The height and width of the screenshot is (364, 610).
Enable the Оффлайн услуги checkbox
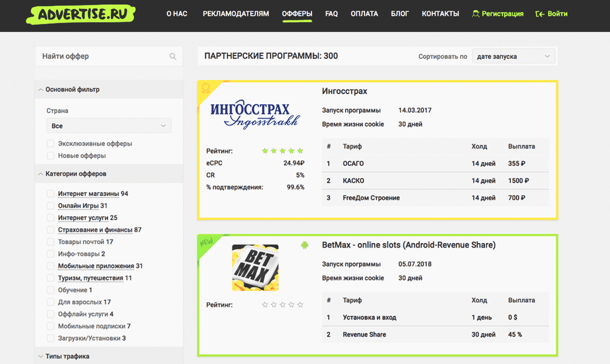click(x=51, y=314)
